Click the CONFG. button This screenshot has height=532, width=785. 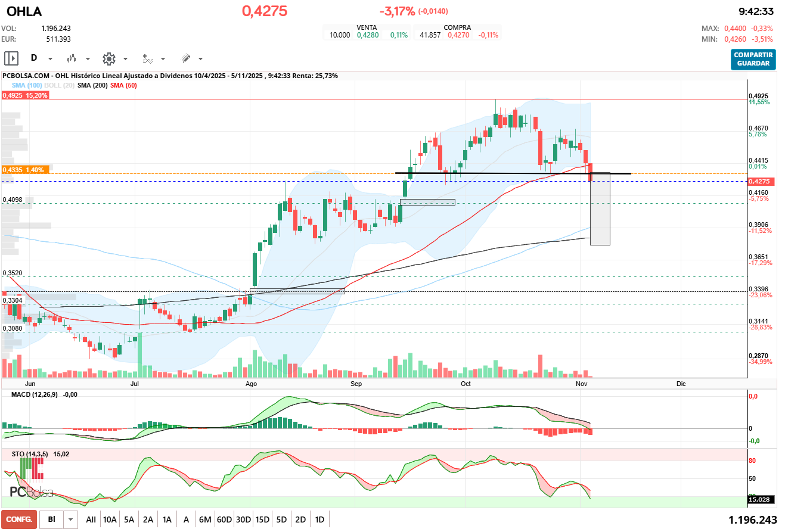point(19,519)
